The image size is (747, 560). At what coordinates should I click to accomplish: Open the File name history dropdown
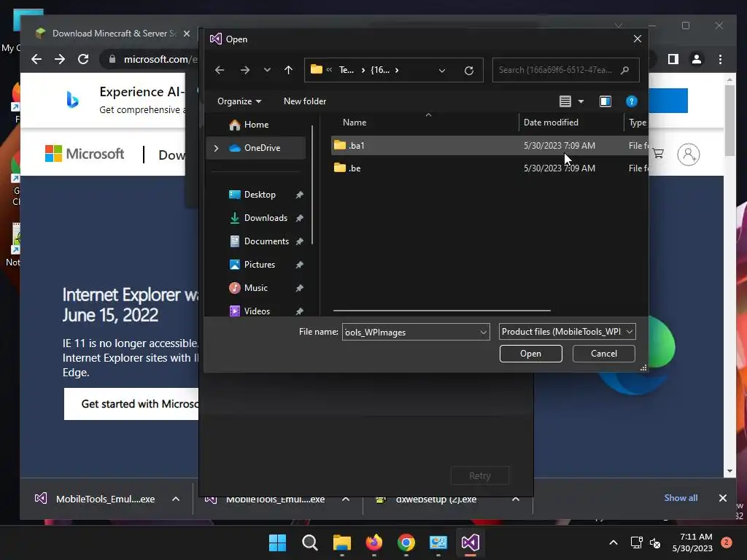(x=483, y=332)
